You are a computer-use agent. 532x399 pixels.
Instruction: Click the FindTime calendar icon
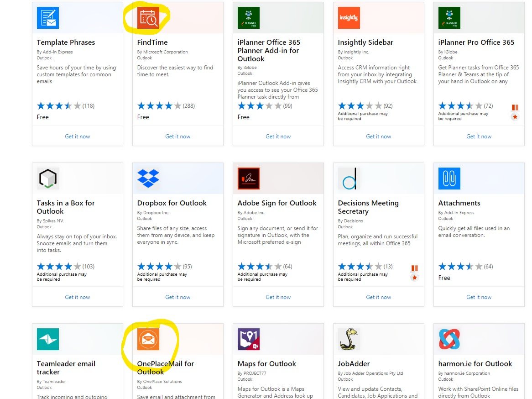coord(148,18)
